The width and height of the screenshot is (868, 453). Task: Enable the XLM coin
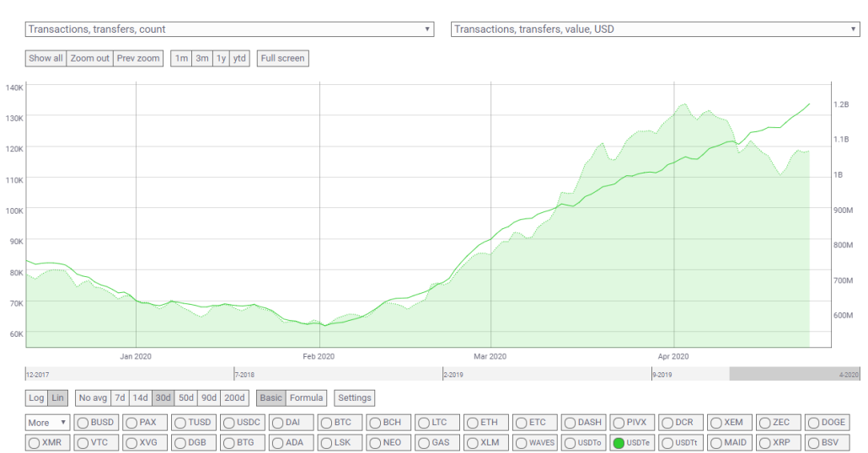pyautogui.click(x=486, y=443)
